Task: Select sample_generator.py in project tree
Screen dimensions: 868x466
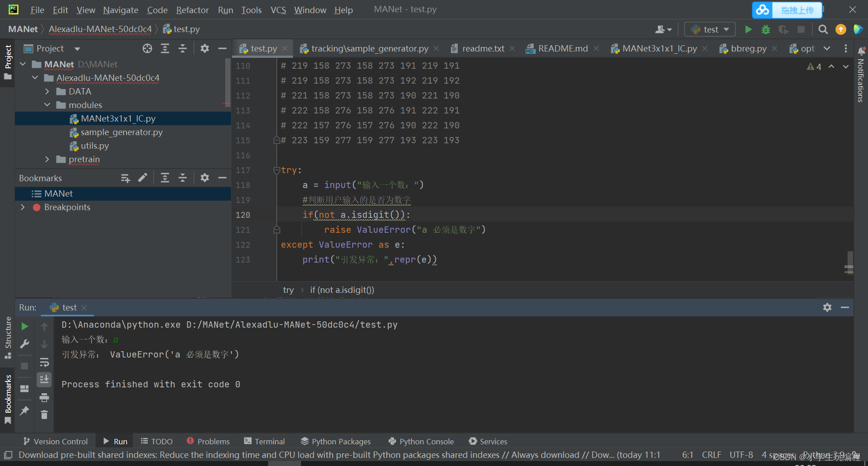Action: tap(122, 132)
